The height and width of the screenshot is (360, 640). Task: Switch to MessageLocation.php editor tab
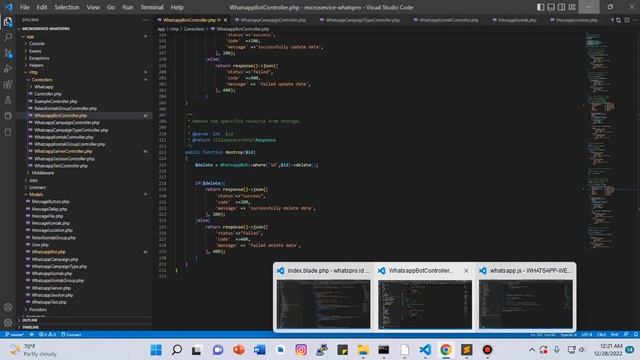click(x=576, y=20)
